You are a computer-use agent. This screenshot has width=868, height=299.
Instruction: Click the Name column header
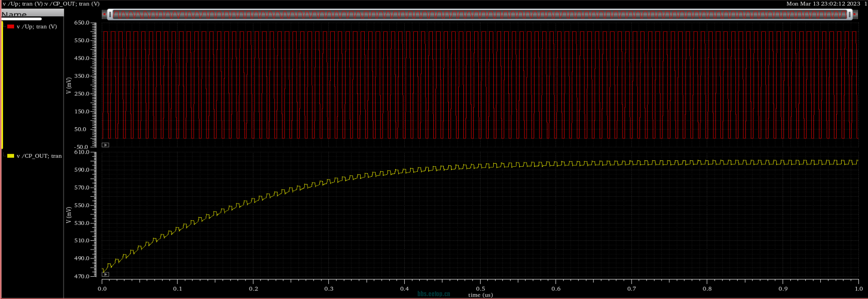point(32,14)
